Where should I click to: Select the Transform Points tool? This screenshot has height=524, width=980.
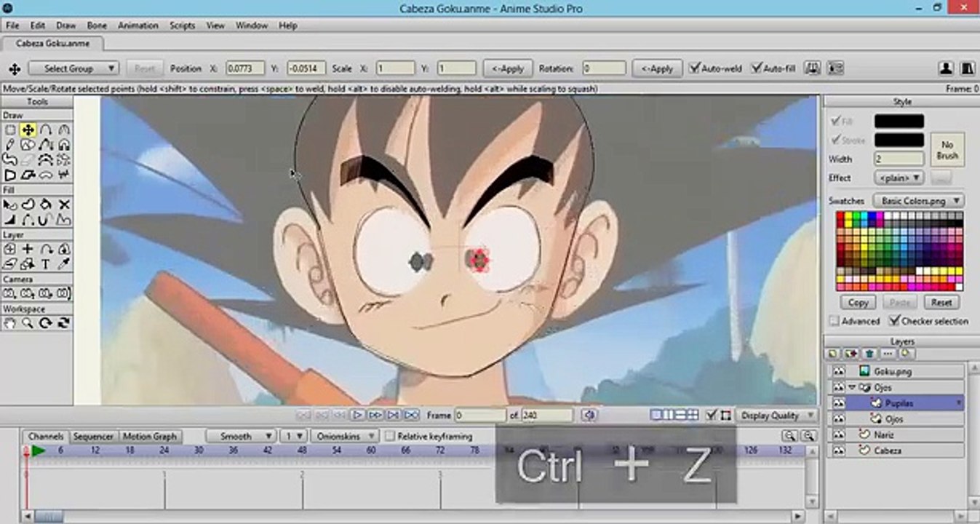pos(28,130)
